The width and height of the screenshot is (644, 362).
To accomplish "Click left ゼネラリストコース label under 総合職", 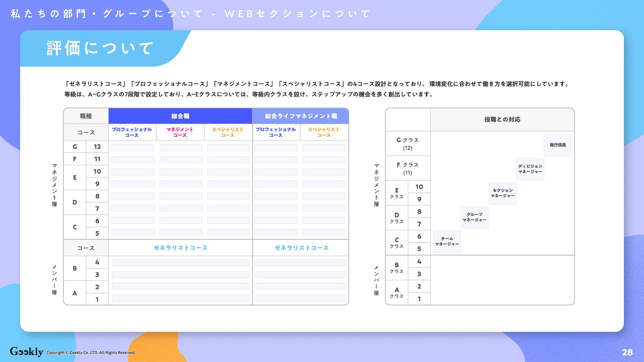I will pos(180,248).
